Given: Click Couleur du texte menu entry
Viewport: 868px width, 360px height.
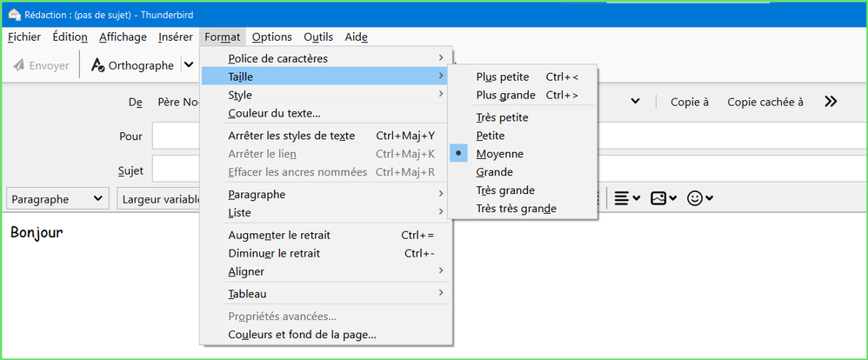Looking at the screenshot, I should [274, 113].
